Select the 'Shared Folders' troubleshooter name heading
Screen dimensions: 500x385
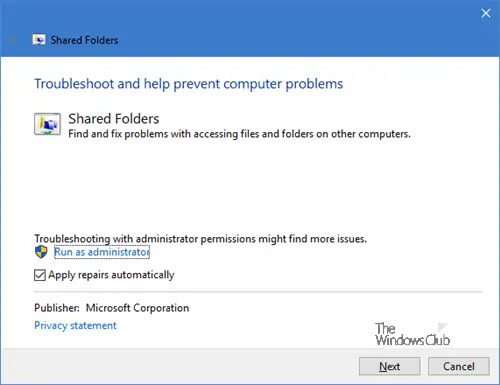114,119
